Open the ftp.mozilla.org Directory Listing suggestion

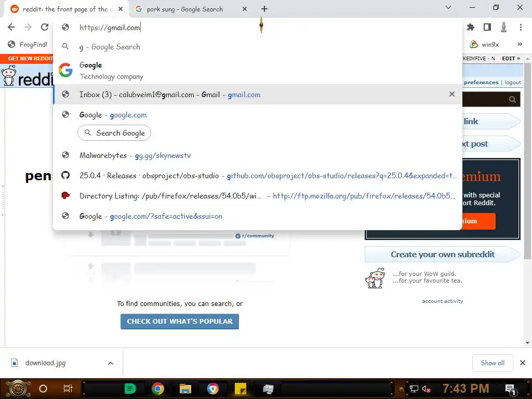pos(258,196)
